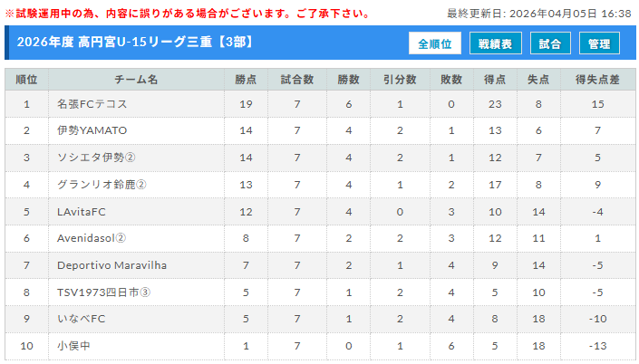Select the 試合 tab
The height and width of the screenshot is (364, 639).
pyautogui.click(x=549, y=43)
